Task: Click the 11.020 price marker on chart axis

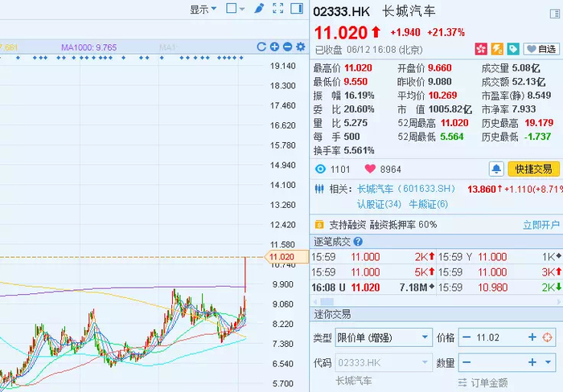Action: [286, 257]
